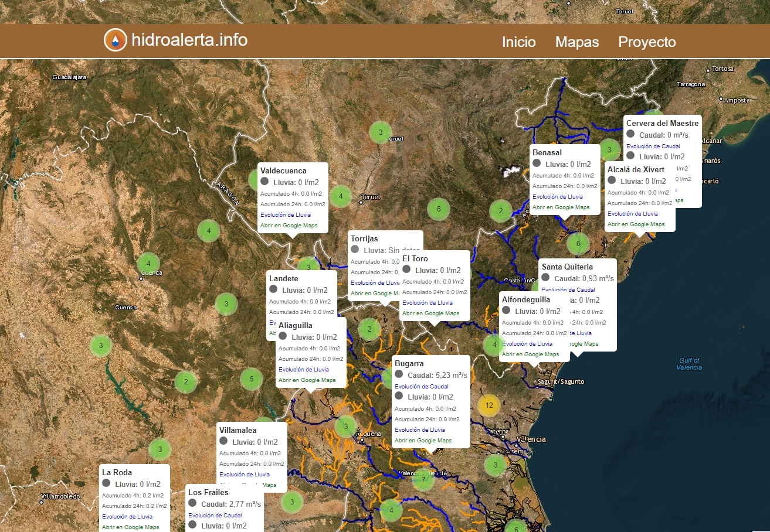Open the Proyecto menu item

647,42
